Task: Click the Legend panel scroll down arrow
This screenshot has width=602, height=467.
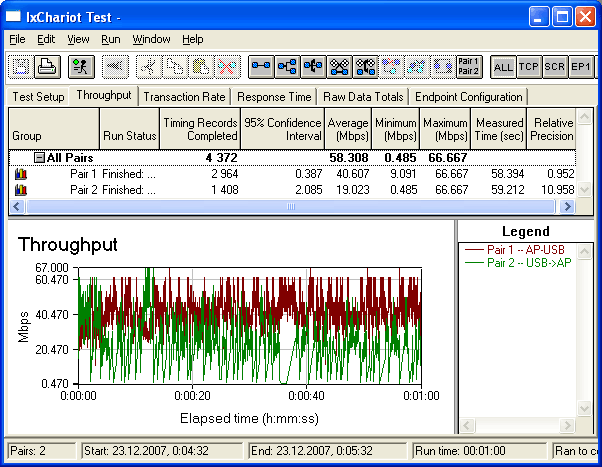Action: pyautogui.click(x=584, y=408)
